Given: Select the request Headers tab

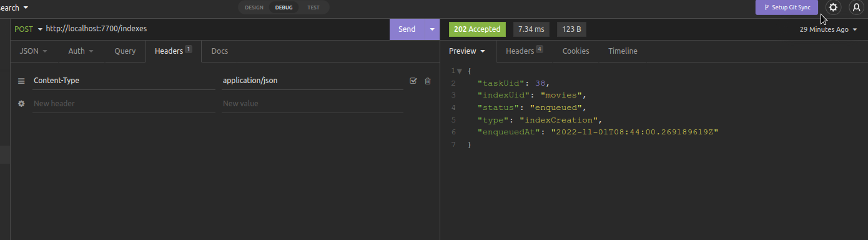Looking at the screenshot, I should point(173,51).
